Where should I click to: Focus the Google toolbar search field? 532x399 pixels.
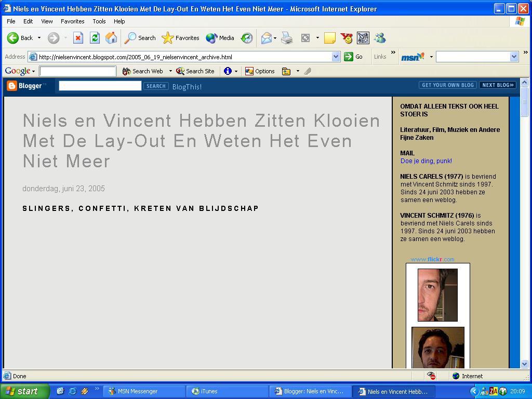[78, 71]
